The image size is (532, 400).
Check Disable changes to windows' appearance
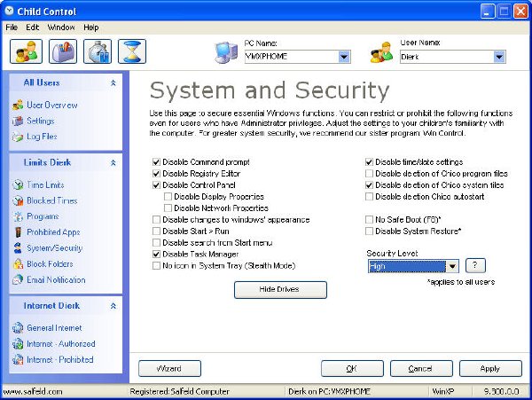point(156,220)
